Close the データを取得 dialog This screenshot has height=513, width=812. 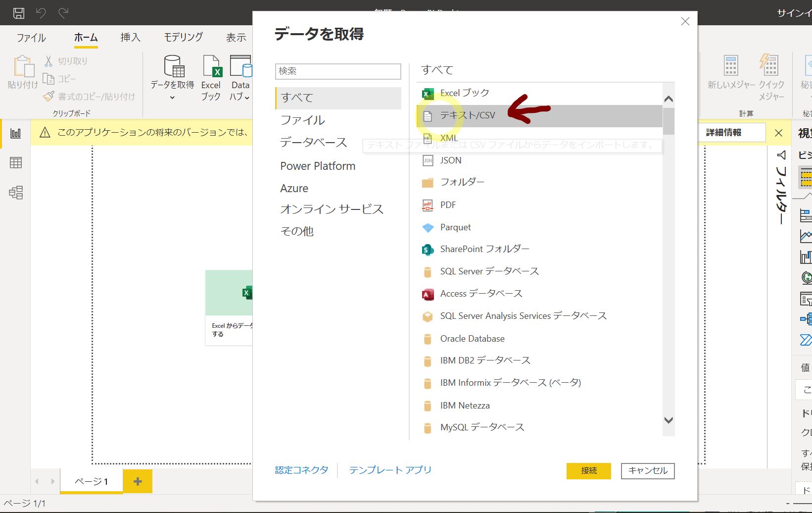pyautogui.click(x=685, y=21)
